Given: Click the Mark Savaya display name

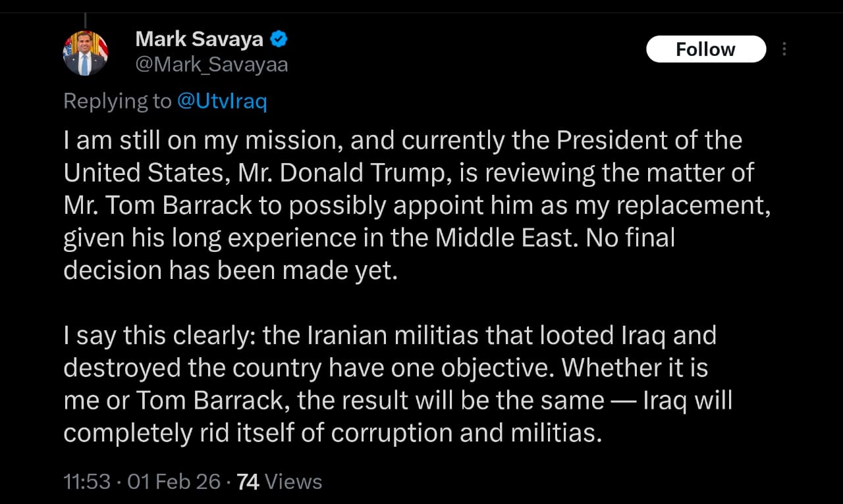Looking at the screenshot, I should point(199,39).
